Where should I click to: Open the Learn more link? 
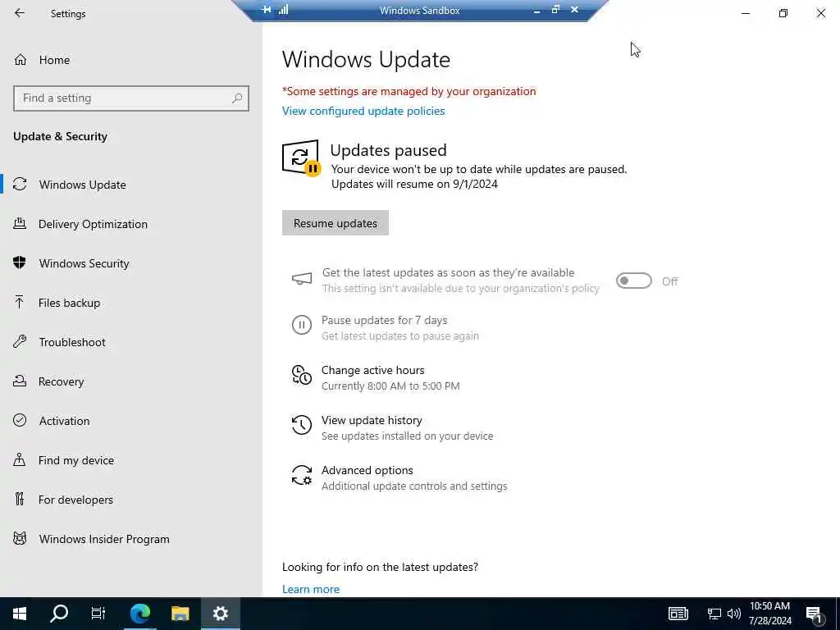point(311,589)
